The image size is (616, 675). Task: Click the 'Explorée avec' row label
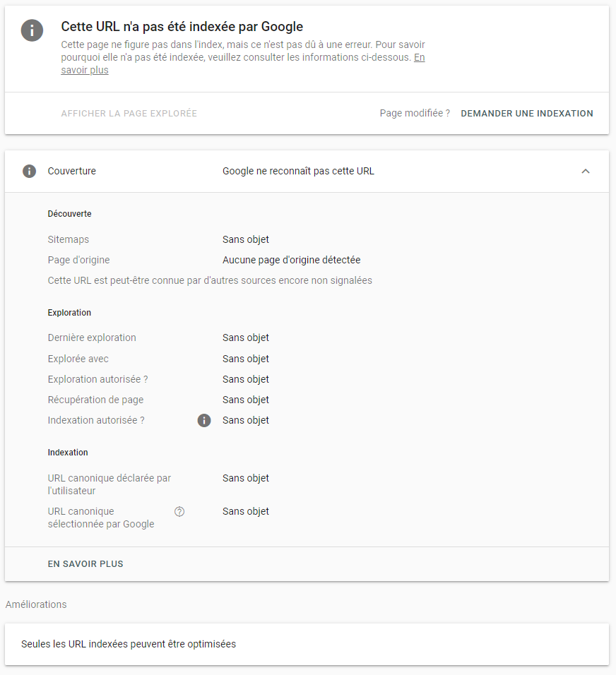pos(78,359)
